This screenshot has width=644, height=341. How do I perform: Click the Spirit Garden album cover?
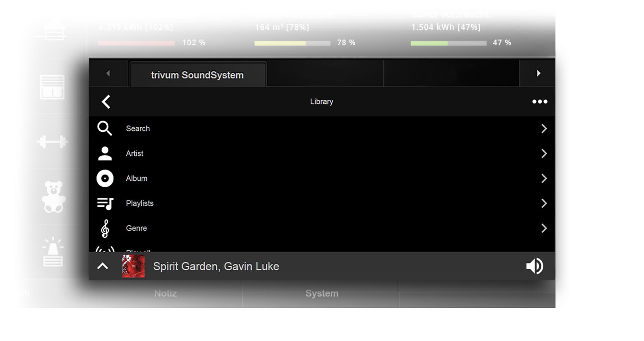[x=133, y=266]
